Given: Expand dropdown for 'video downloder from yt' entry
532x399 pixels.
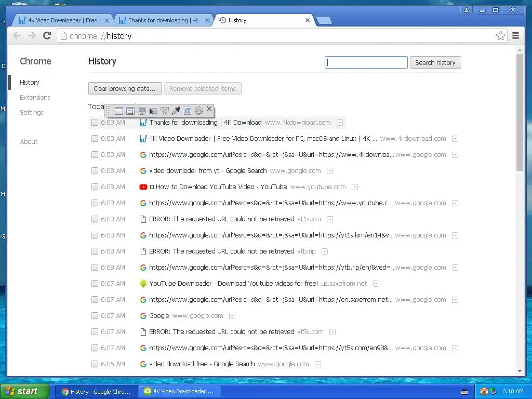Looking at the screenshot, I should [x=330, y=171].
